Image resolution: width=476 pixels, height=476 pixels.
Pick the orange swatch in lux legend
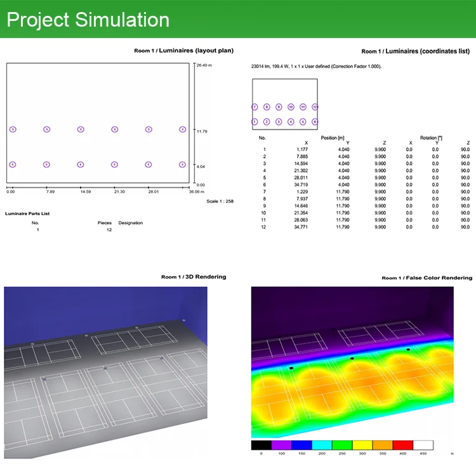pyautogui.click(x=383, y=445)
